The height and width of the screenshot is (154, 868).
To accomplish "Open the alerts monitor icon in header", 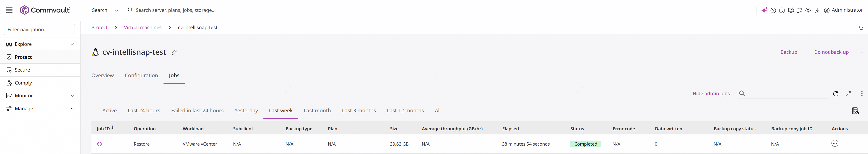I will [791, 10].
